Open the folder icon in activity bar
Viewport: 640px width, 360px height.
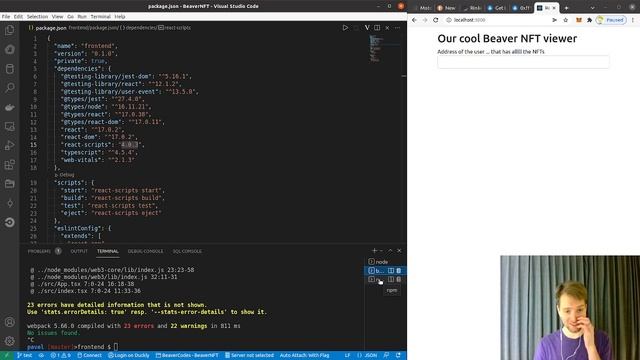pos(9,184)
